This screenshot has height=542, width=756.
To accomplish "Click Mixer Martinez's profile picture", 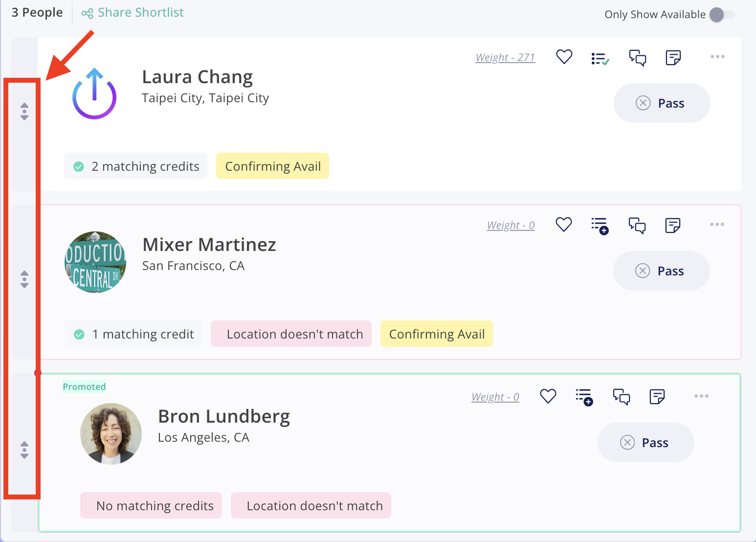I will pyautogui.click(x=95, y=262).
